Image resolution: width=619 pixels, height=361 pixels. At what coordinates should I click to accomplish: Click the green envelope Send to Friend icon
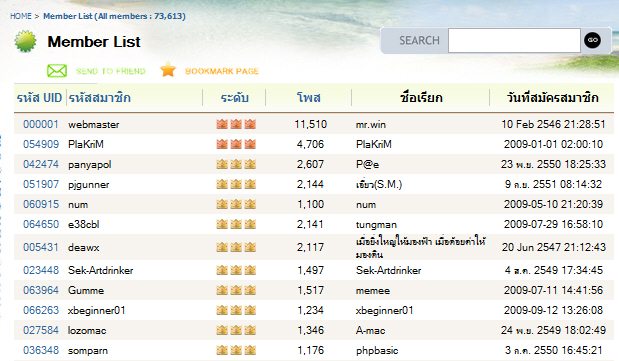pyautogui.click(x=57, y=71)
